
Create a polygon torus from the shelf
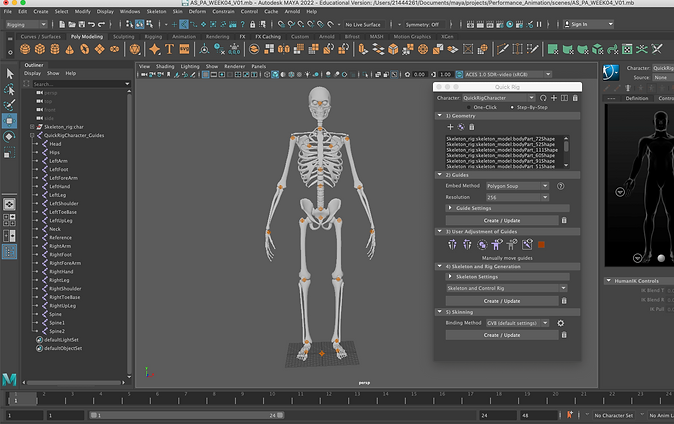pyautogui.click(x=85, y=49)
